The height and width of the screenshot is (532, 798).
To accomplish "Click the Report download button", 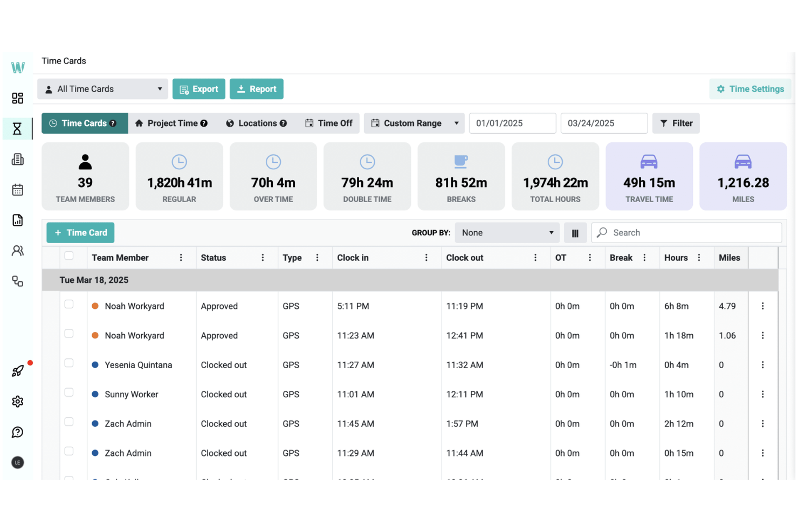I will click(x=257, y=89).
